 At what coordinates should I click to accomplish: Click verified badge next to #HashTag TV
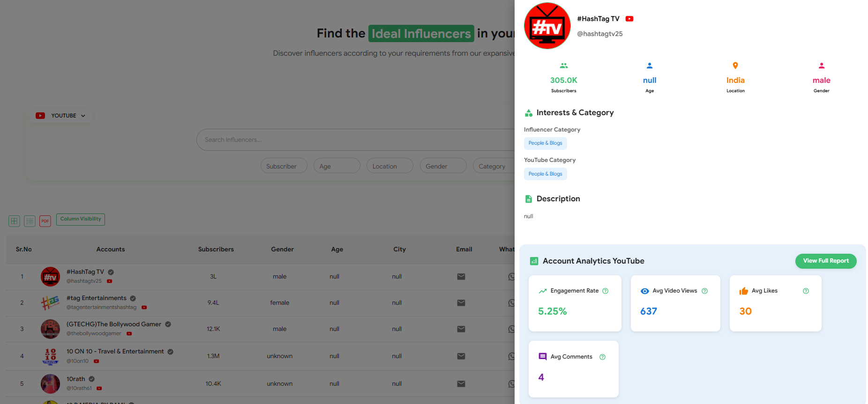click(x=111, y=272)
